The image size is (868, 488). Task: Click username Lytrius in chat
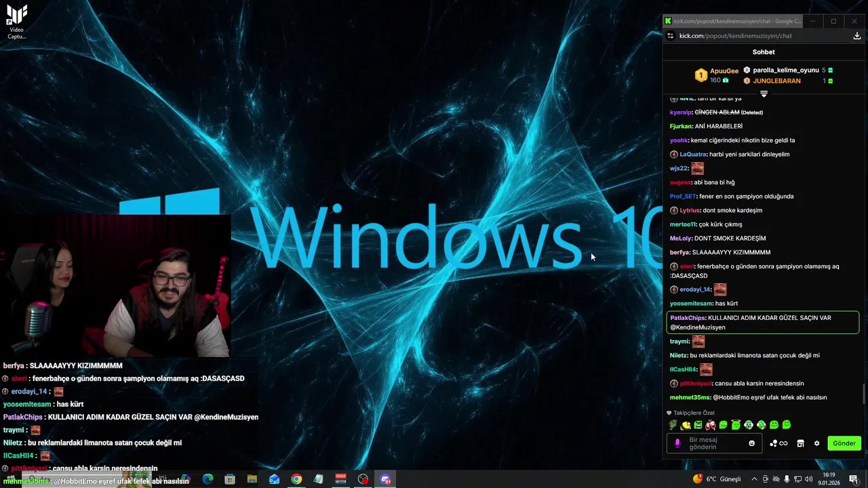click(690, 210)
